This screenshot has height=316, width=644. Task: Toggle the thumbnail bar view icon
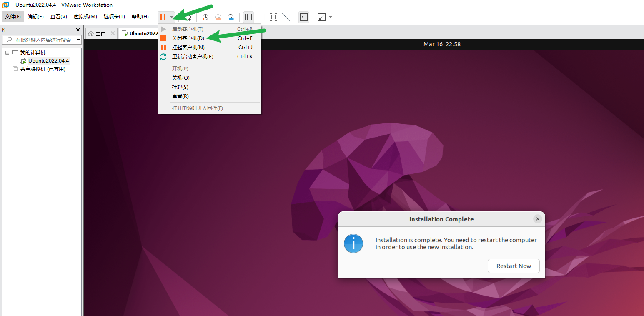point(261,17)
